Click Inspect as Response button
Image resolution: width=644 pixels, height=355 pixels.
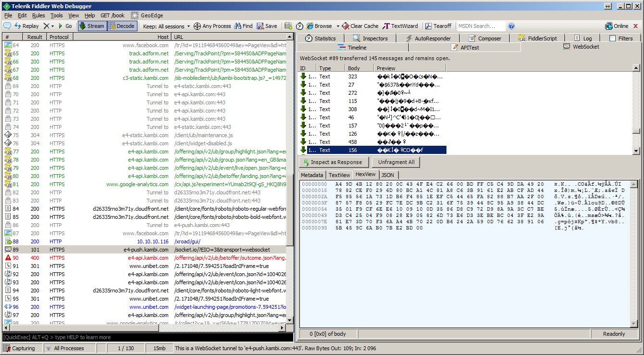(334, 163)
